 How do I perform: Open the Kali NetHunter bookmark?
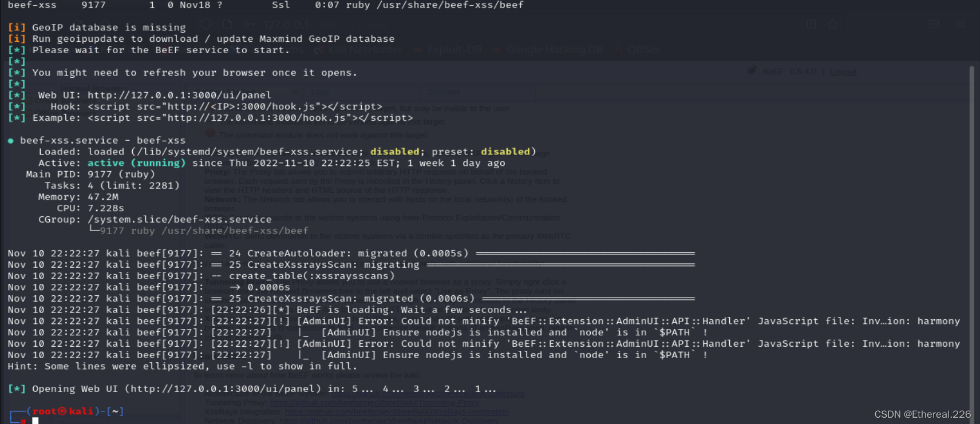[x=358, y=50]
